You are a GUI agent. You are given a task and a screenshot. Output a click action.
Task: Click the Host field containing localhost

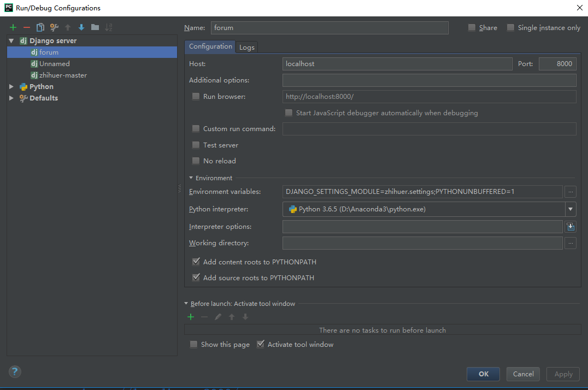point(397,64)
